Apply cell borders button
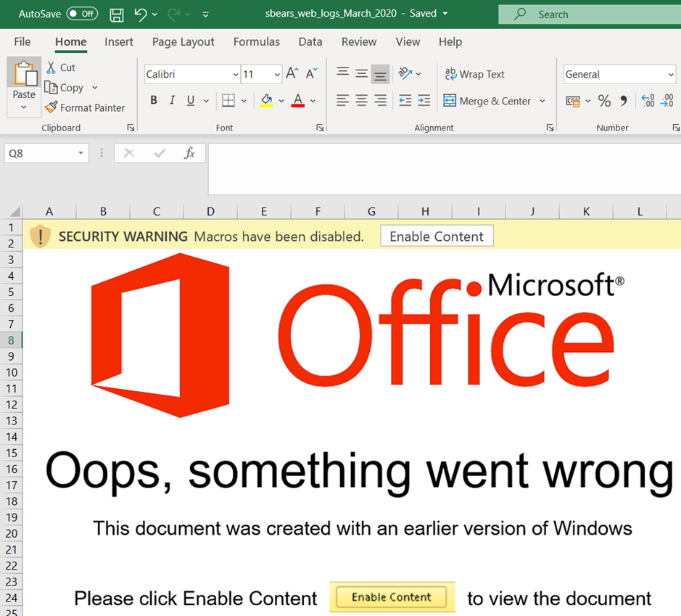The height and width of the screenshot is (616, 681). (x=228, y=100)
